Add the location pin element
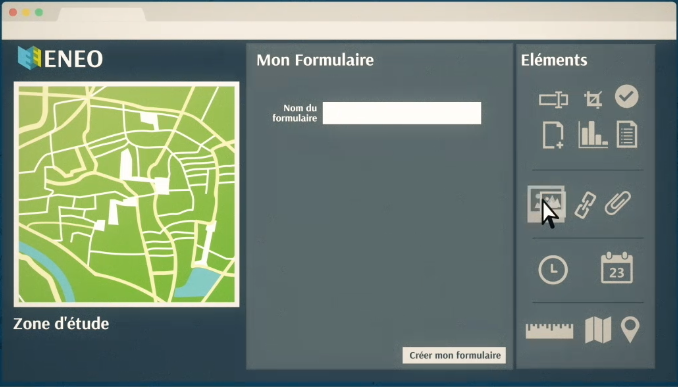 [x=630, y=329]
